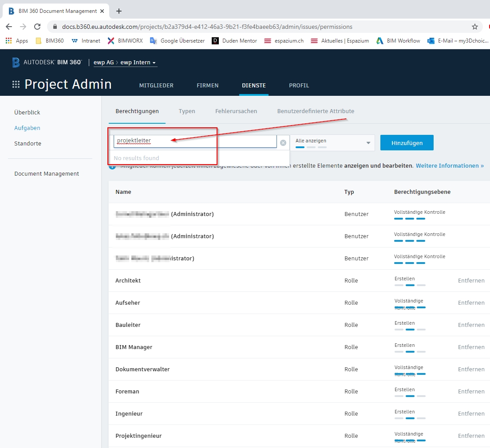Screen dimensions: 490x448
Task: Open the BIM360 bookmark folder
Action: pos(50,41)
